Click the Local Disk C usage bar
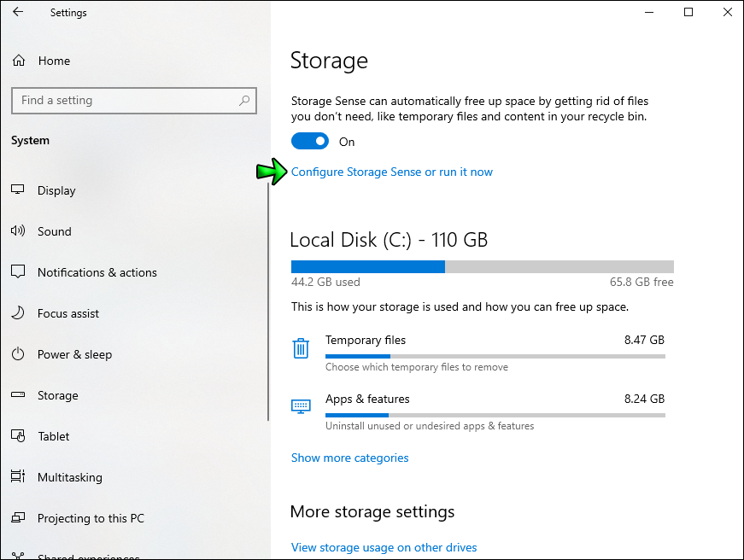The image size is (744, 560). pos(482,266)
